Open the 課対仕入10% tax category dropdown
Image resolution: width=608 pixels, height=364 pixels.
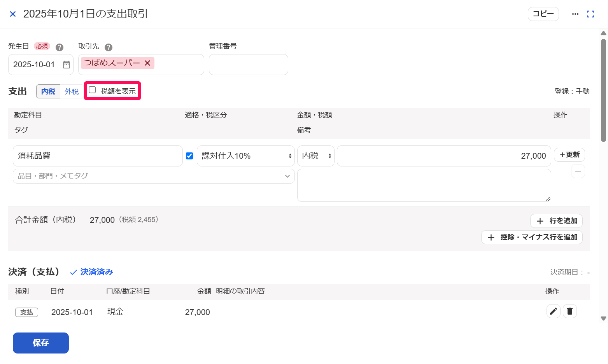pos(246,156)
